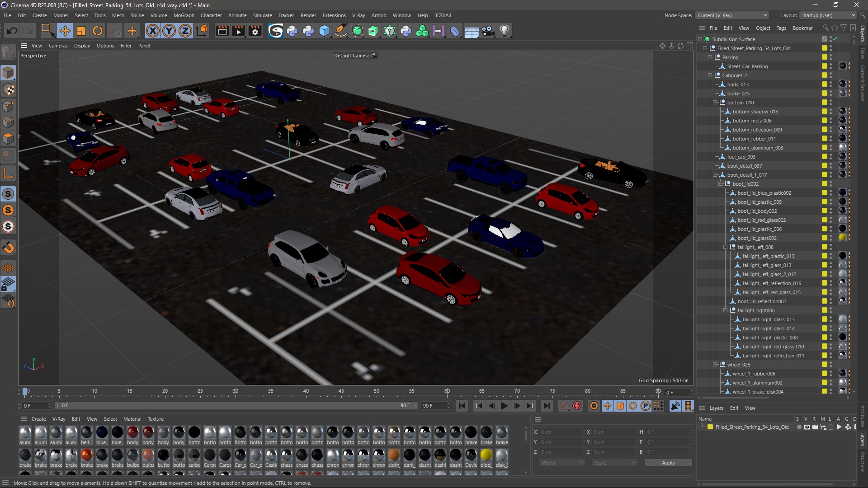Viewport: 868px width, 488px height.
Task: Open the V-Ray menu in menu bar
Action: point(359,15)
